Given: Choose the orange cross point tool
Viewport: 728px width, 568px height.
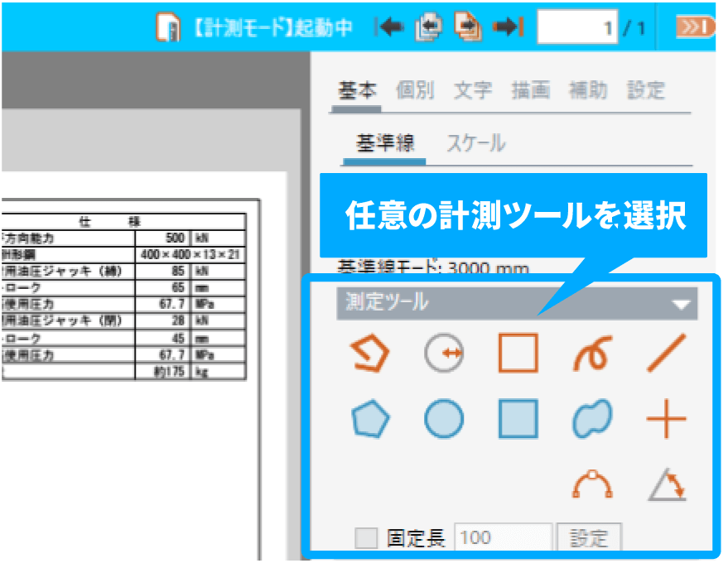Looking at the screenshot, I should [666, 420].
